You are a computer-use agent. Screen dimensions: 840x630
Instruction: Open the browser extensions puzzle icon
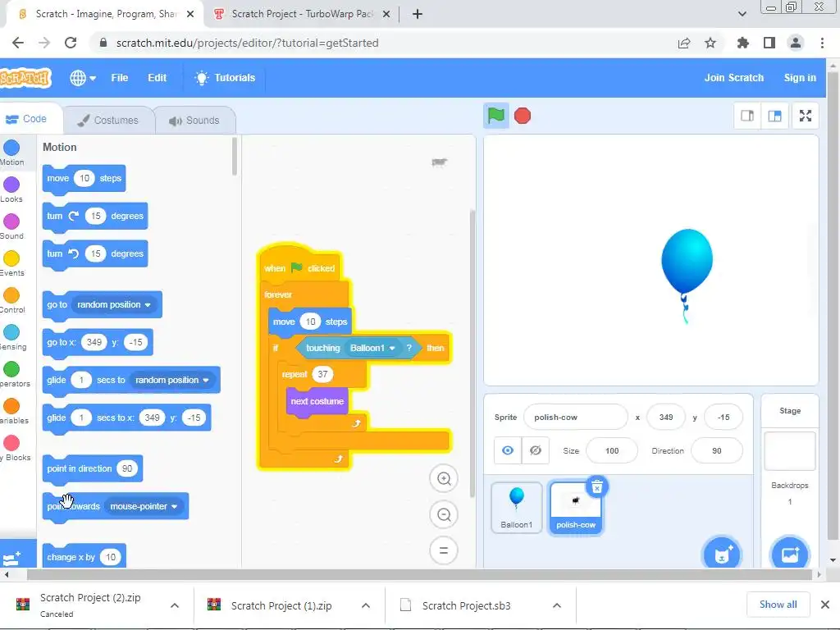(x=742, y=43)
